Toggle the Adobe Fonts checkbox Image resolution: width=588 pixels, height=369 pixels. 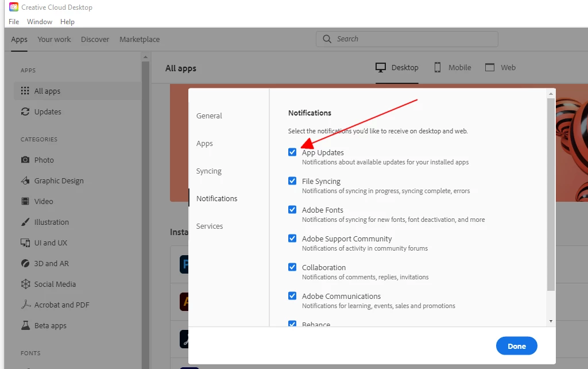pyautogui.click(x=292, y=209)
